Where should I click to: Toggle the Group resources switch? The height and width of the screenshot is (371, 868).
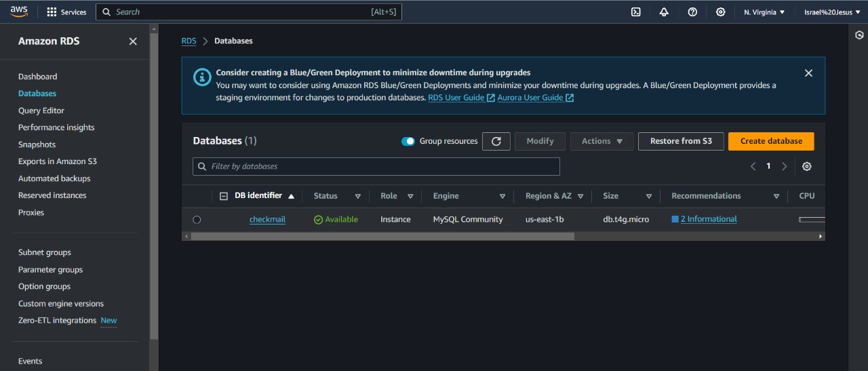pos(408,141)
